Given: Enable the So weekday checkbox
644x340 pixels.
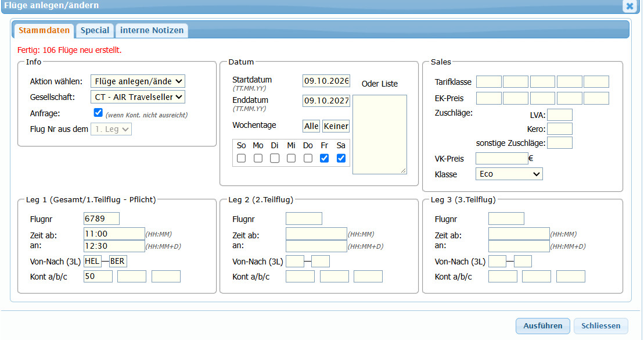Looking at the screenshot, I should pos(242,158).
